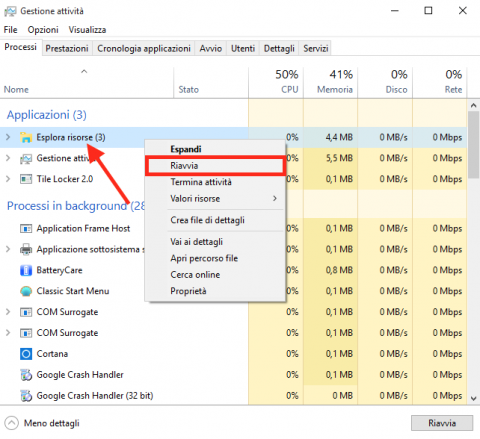The width and height of the screenshot is (480, 439).
Task: Expand the second COM Surrogate row
Action: [x=8, y=333]
